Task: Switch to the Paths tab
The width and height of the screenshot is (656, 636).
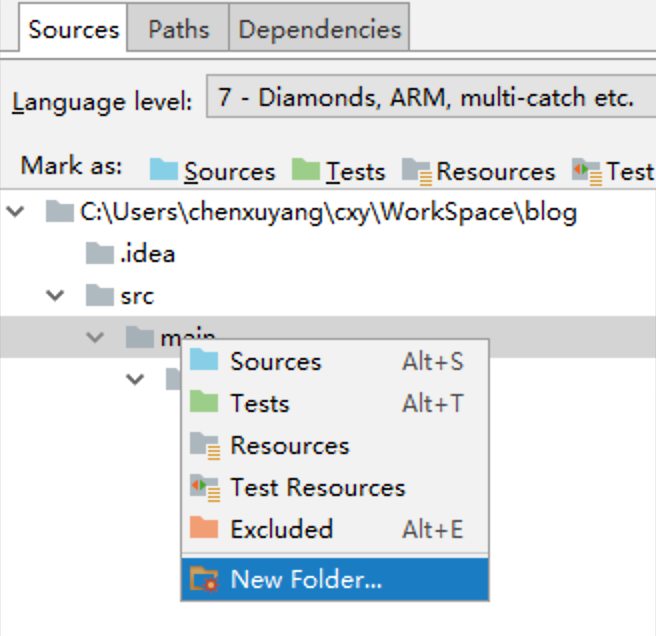Action: (x=179, y=29)
